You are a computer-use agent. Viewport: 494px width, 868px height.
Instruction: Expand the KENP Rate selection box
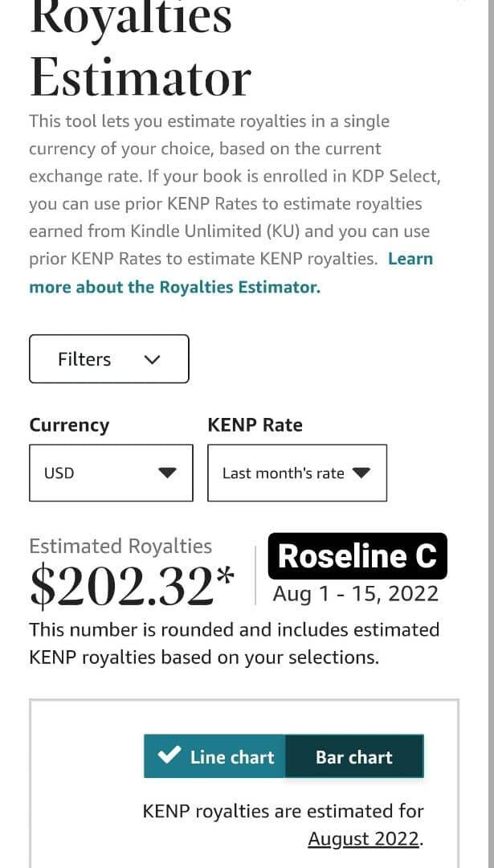(x=296, y=473)
